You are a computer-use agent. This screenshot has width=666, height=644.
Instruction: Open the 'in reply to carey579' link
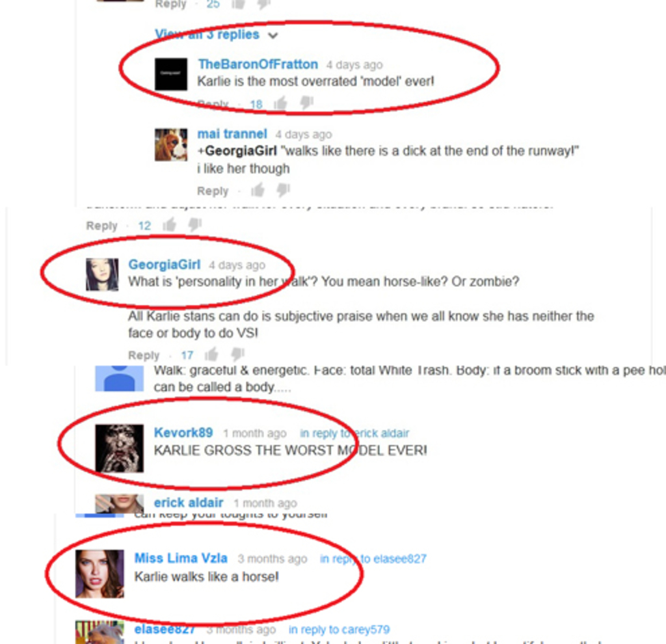coord(339,630)
